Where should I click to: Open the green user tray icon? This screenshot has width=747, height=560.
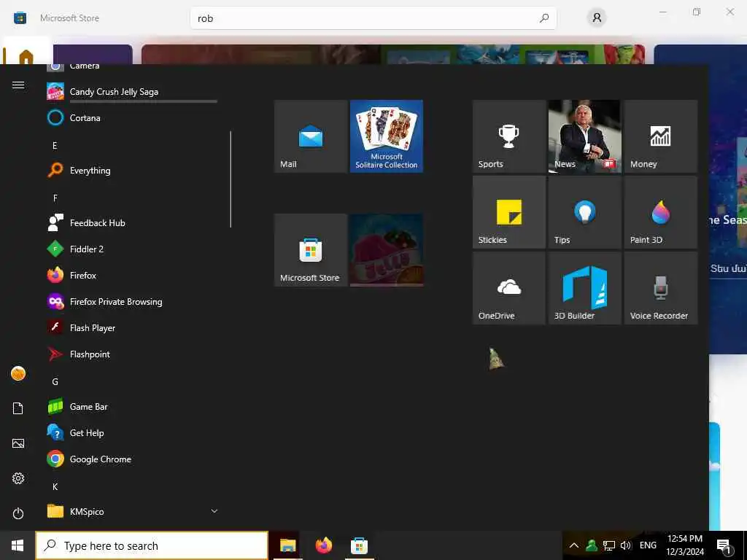coord(592,545)
